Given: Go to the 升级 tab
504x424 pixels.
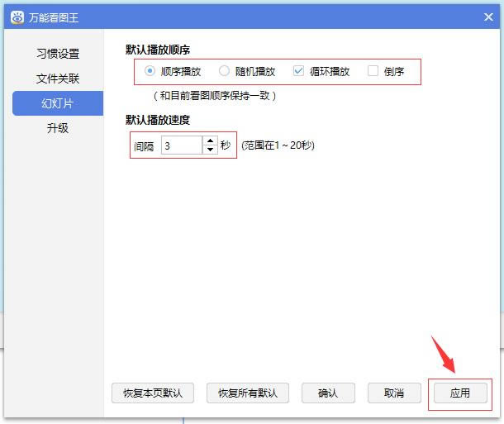Looking at the screenshot, I should pos(58,128).
